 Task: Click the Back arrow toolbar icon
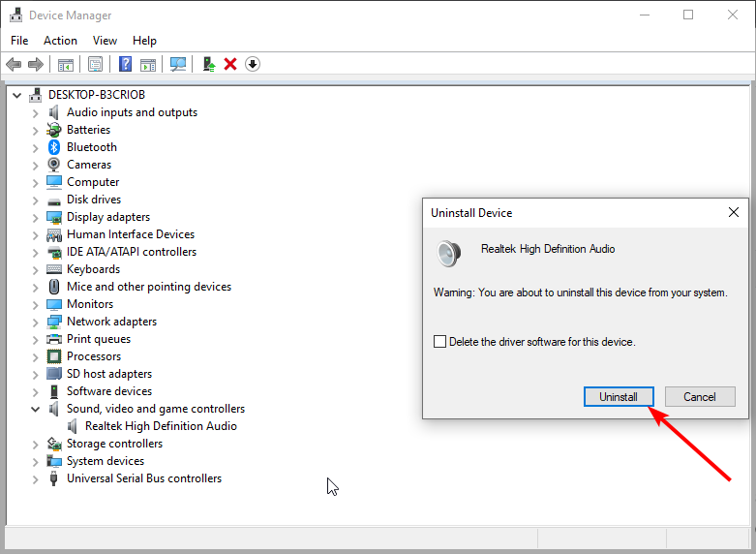pyautogui.click(x=14, y=64)
